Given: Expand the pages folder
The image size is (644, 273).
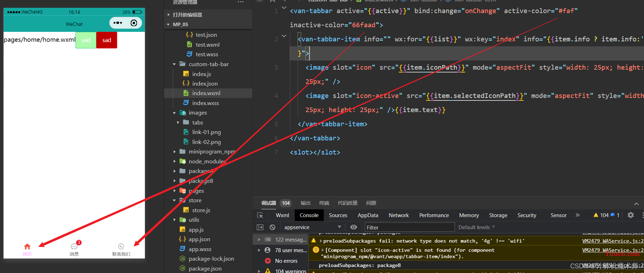Looking at the screenshot, I should click(x=174, y=191).
